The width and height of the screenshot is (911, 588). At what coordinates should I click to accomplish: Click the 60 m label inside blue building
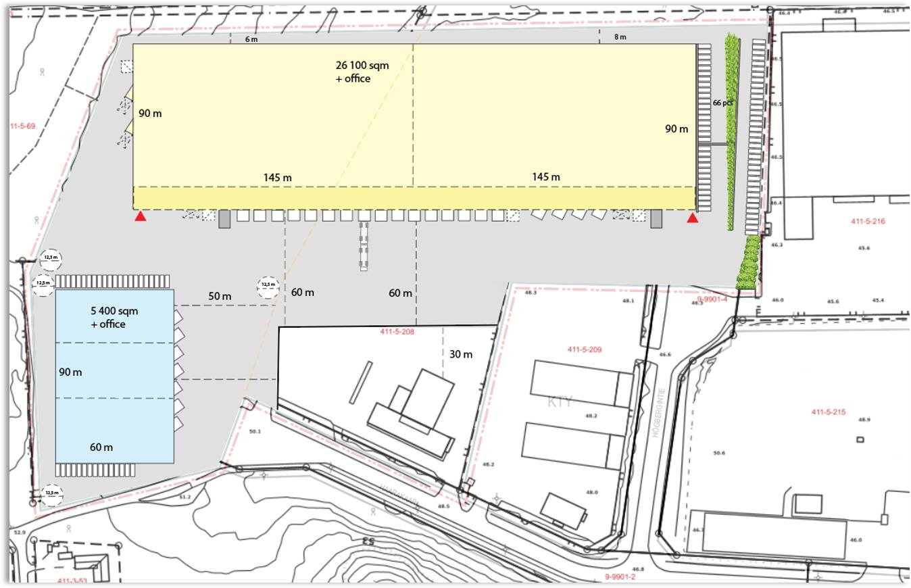coord(101,447)
